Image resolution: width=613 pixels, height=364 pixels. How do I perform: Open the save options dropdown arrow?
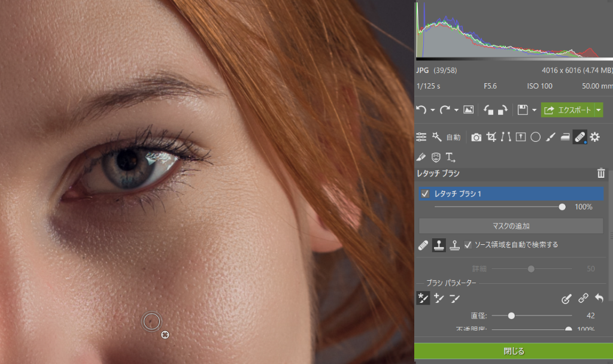pyautogui.click(x=534, y=110)
